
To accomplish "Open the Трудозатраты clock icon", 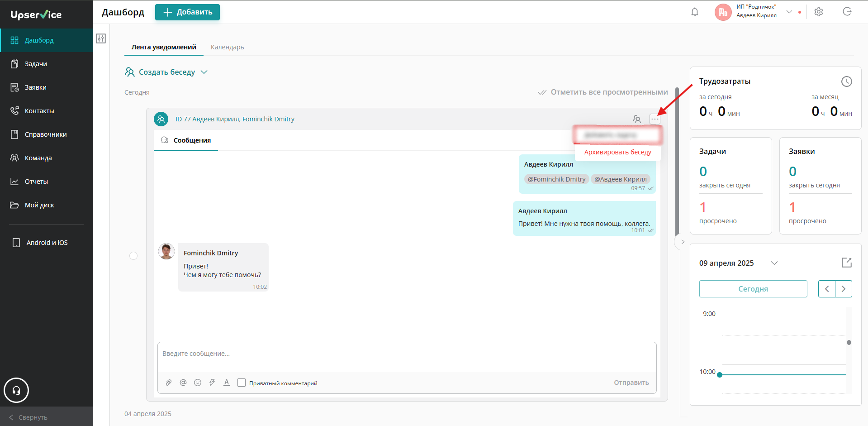I will (846, 81).
